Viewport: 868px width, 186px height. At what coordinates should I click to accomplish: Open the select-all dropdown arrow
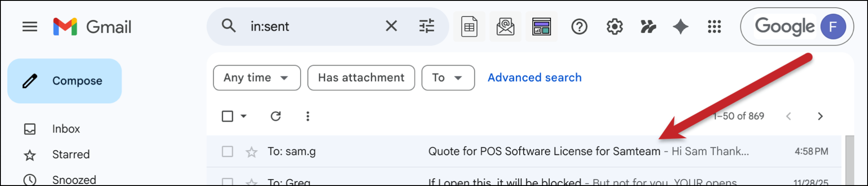coord(244,116)
